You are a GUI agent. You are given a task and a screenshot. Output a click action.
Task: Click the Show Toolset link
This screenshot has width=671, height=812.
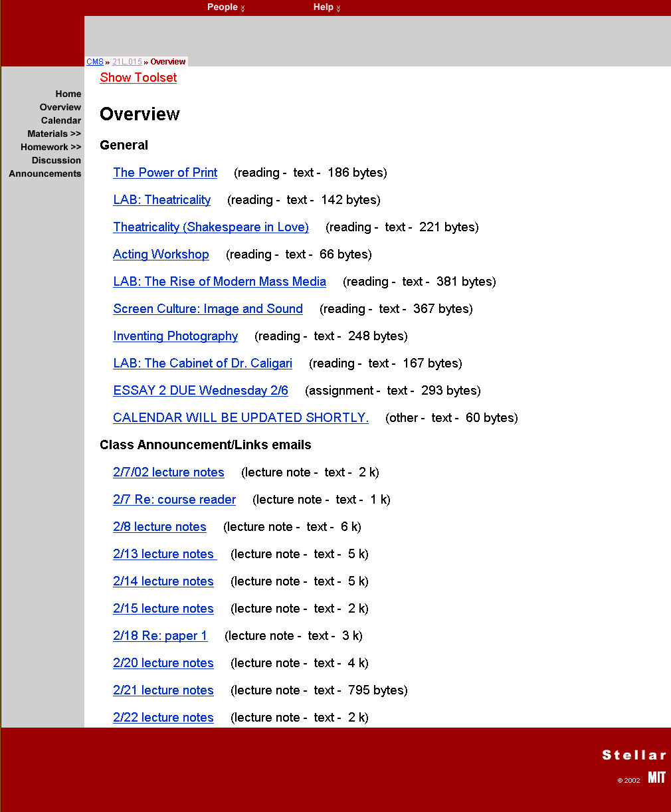[138, 78]
